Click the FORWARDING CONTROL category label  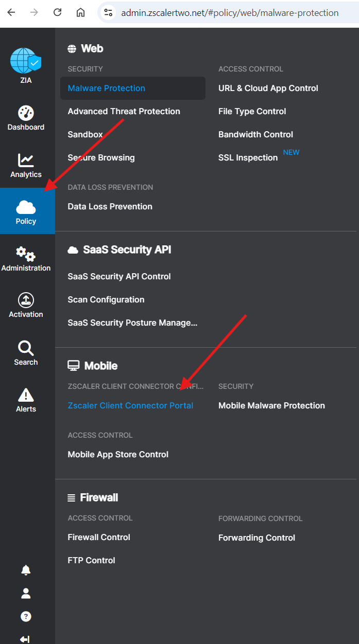(261, 518)
